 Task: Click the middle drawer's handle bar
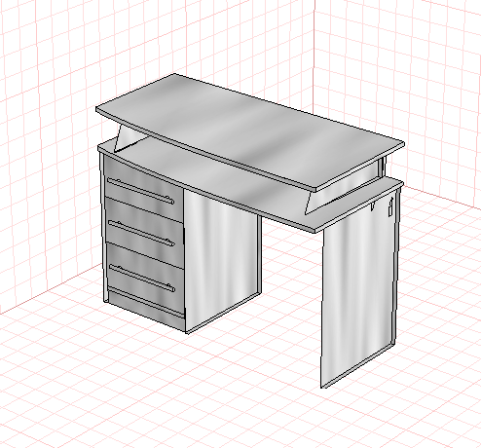tap(141, 233)
